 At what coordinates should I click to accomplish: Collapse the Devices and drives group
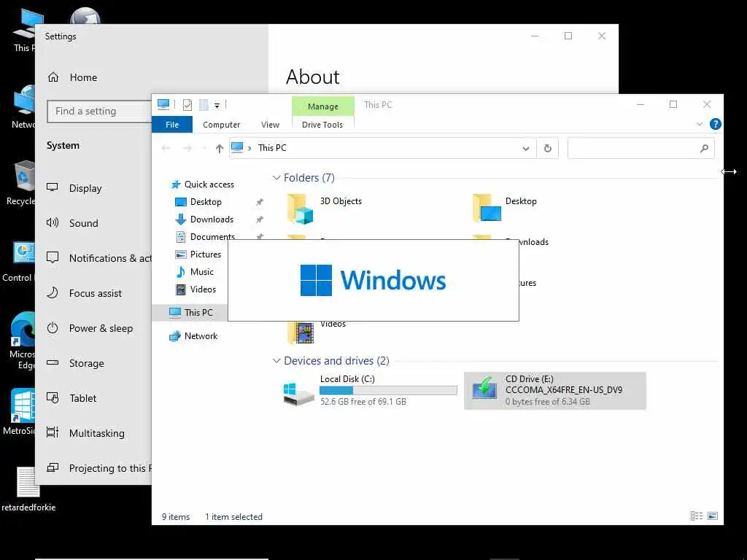click(x=276, y=361)
